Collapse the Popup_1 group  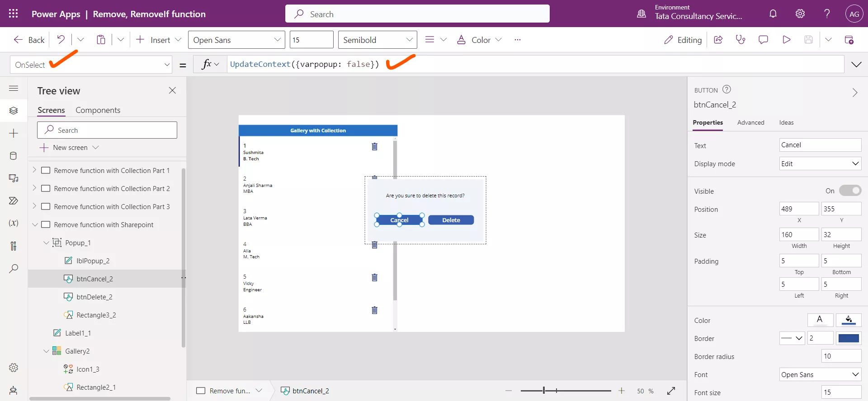[x=46, y=242]
